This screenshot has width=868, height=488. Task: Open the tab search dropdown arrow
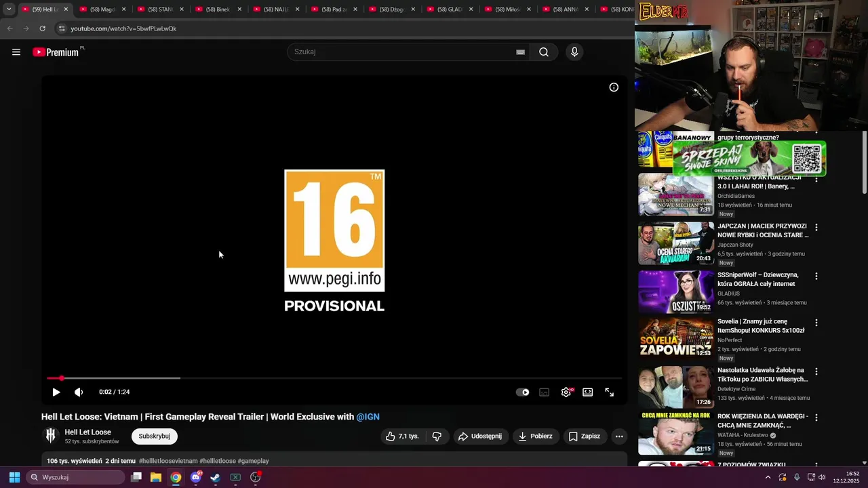[9, 9]
